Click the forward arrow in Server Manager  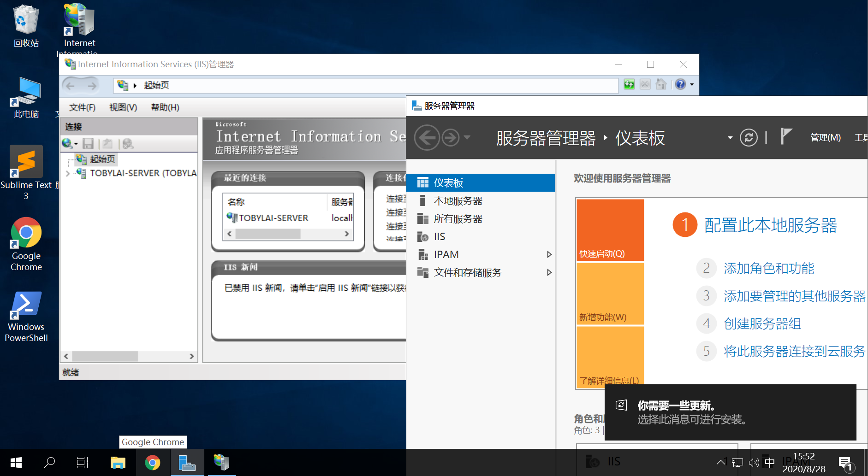(x=451, y=138)
